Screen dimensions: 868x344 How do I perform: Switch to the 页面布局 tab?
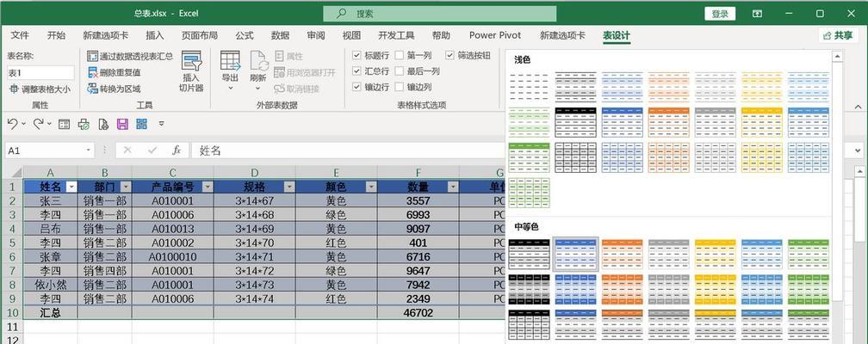click(199, 35)
